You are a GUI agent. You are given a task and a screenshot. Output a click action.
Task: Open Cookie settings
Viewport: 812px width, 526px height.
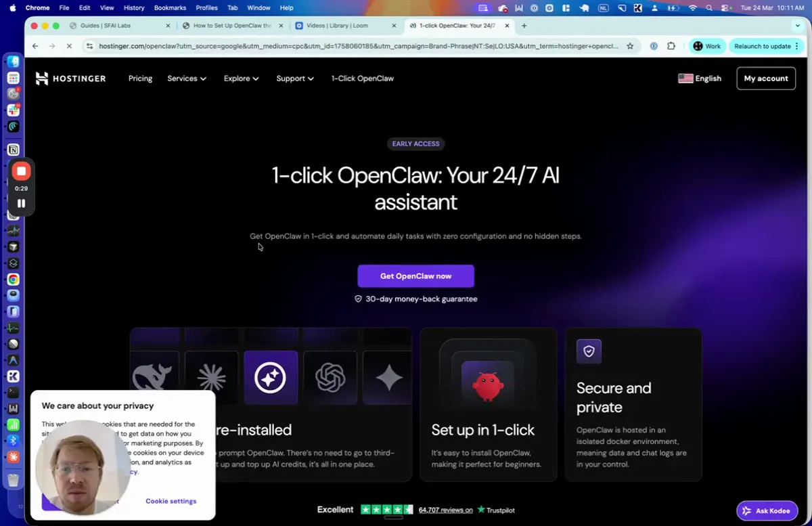coord(171,501)
